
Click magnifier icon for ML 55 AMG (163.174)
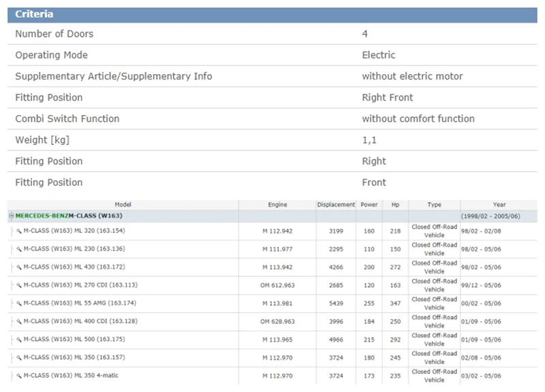(x=19, y=303)
